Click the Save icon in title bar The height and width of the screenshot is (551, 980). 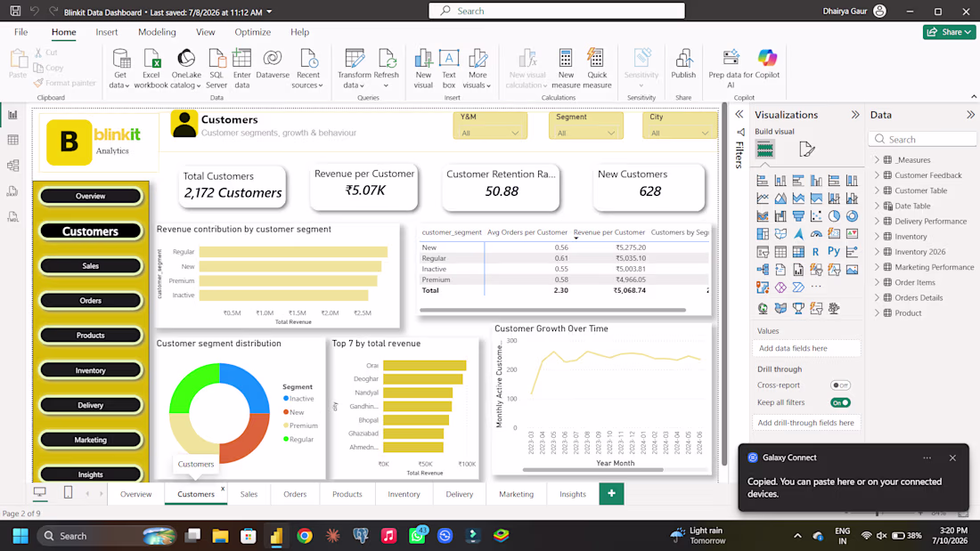pyautogui.click(x=15, y=12)
